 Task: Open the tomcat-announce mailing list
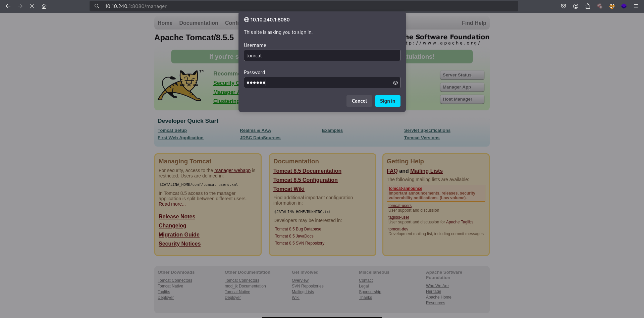click(x=405, y=189)
